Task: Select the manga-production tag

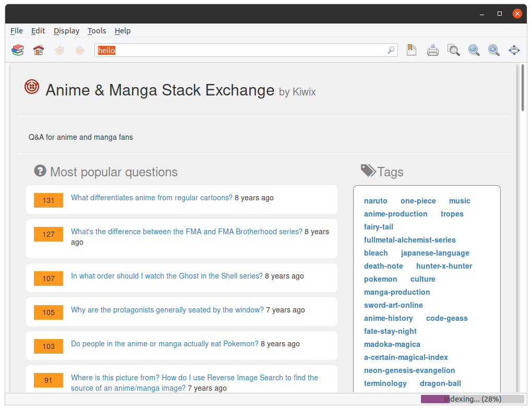Action: coord(397,292)
